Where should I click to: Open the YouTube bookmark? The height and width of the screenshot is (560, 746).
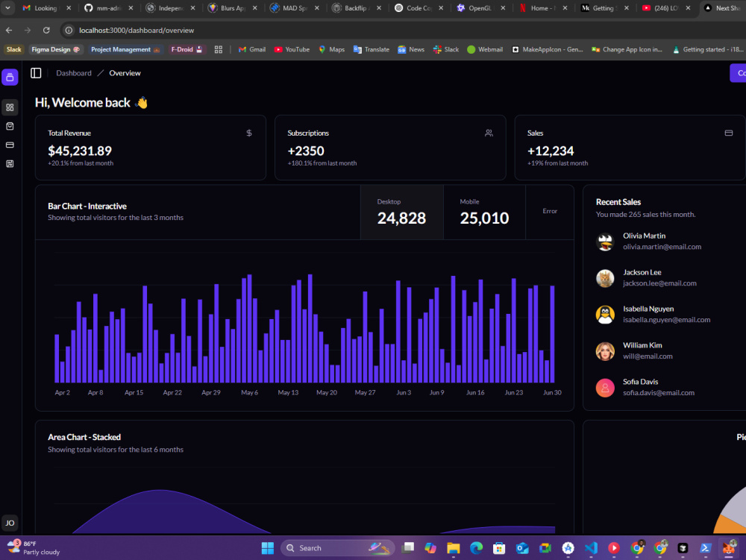pos(292,49)
